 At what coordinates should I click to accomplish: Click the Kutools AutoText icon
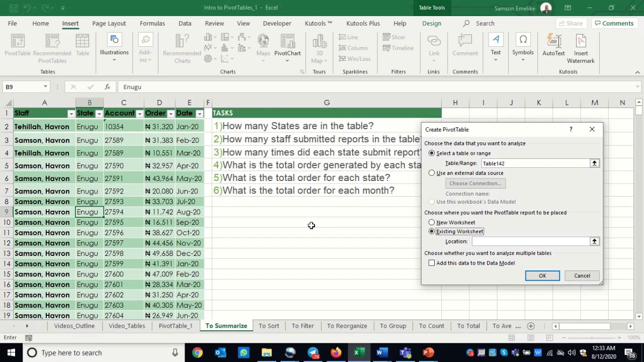pyautogui.click(x=553, y=45)
